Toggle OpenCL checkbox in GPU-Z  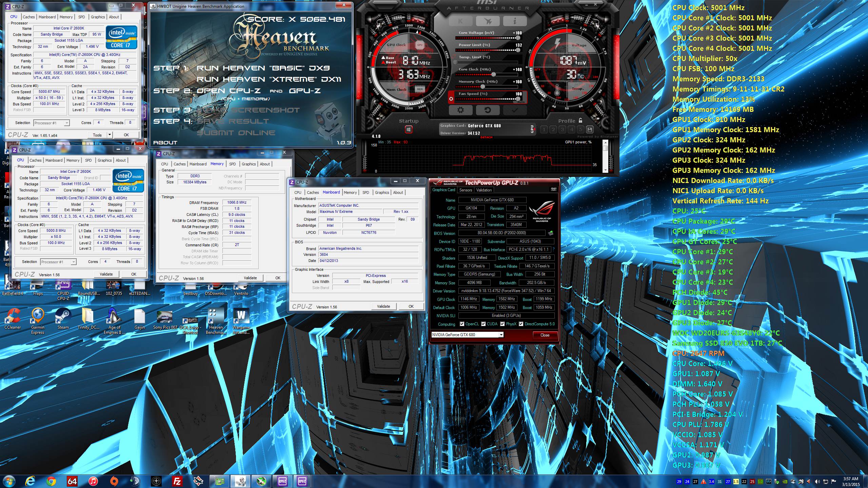point(462,324)
